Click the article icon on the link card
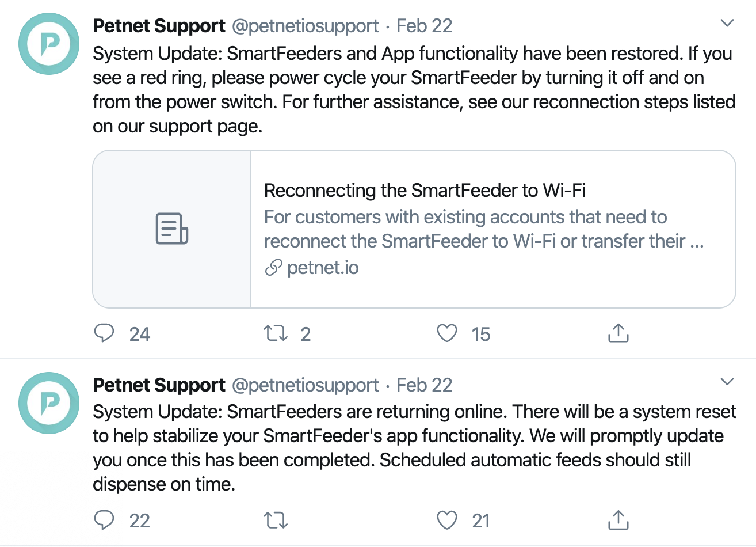 (x=171, y=229)
